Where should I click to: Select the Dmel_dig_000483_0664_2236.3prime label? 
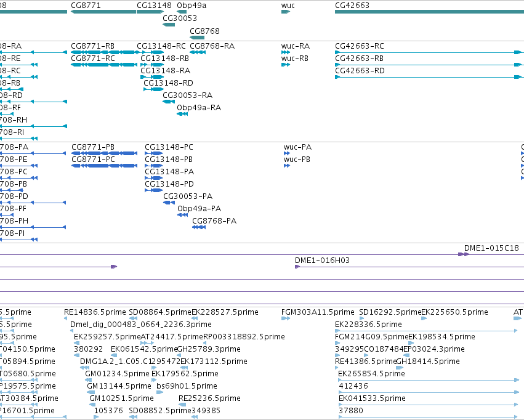(x=140, y=325)
